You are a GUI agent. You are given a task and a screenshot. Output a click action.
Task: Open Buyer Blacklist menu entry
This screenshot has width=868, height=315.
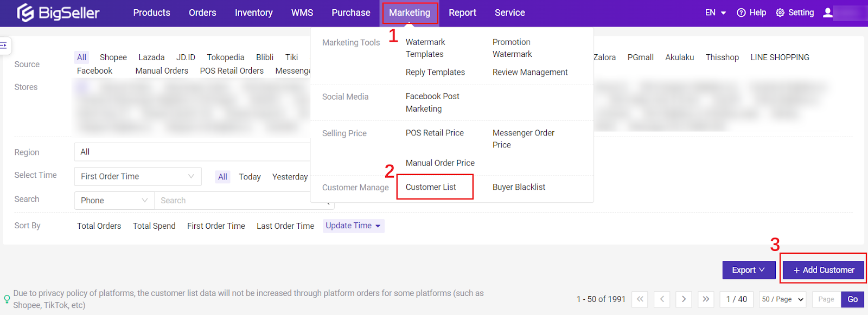519,187
